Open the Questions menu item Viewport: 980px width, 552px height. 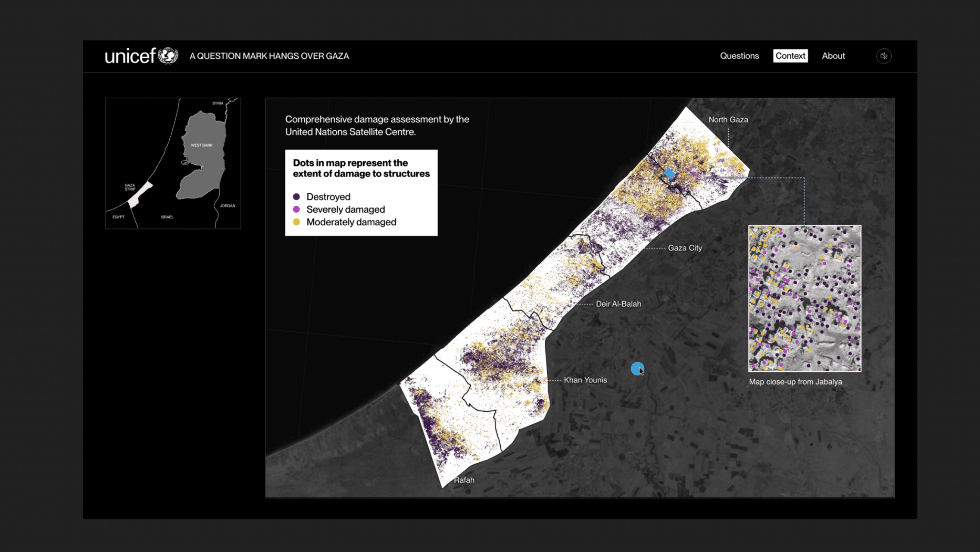tap(739, 56)
